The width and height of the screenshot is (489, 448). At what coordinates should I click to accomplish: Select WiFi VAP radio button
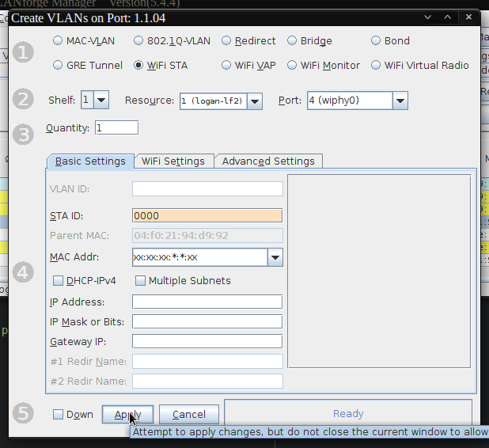coord(227,66)
